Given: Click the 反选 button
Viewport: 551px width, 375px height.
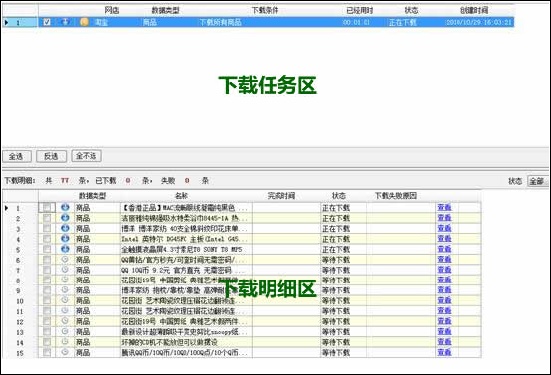Looking at the screenshot, I should coord(51,156).
